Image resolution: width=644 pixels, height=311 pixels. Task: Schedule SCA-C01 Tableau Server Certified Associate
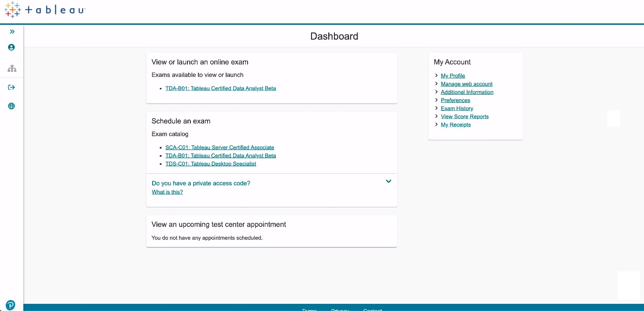(x=219, y=148)
